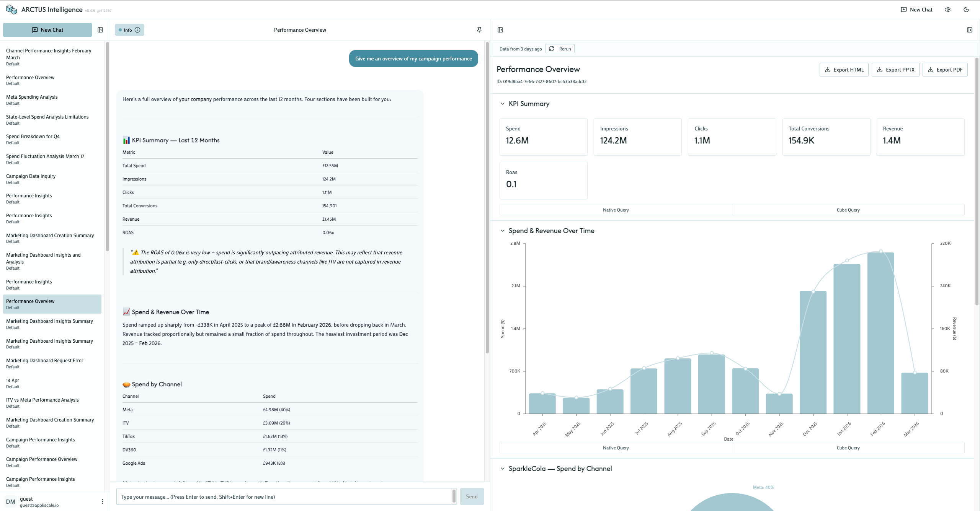The height and width of the screenshot is (511, 980).
Task: Open the Info badge in the chat header
Action: 129,30
